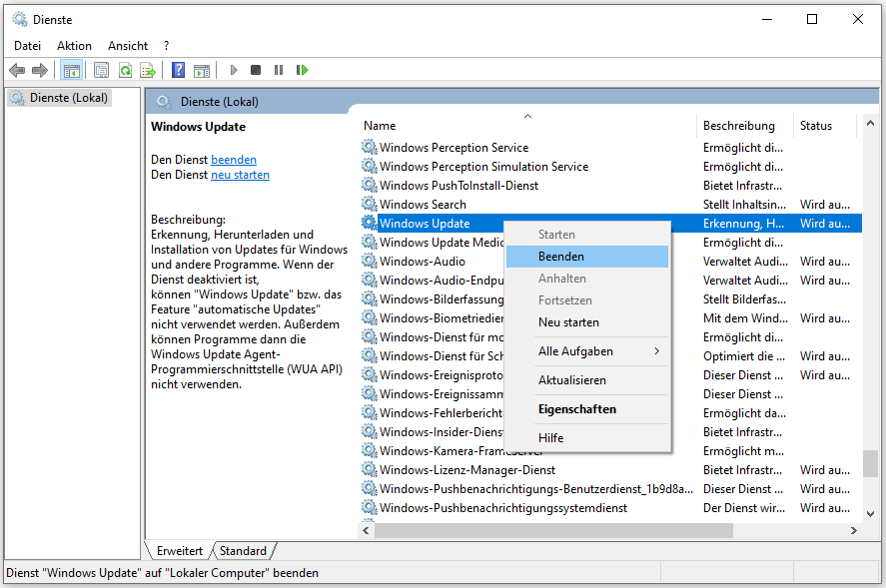
Task: Sort by the Beschreibung column header
Action: coord(745,126)
